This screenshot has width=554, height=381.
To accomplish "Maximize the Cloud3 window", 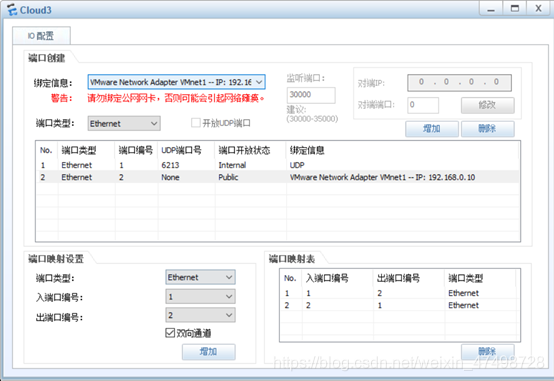I will (x=515, y=9).
